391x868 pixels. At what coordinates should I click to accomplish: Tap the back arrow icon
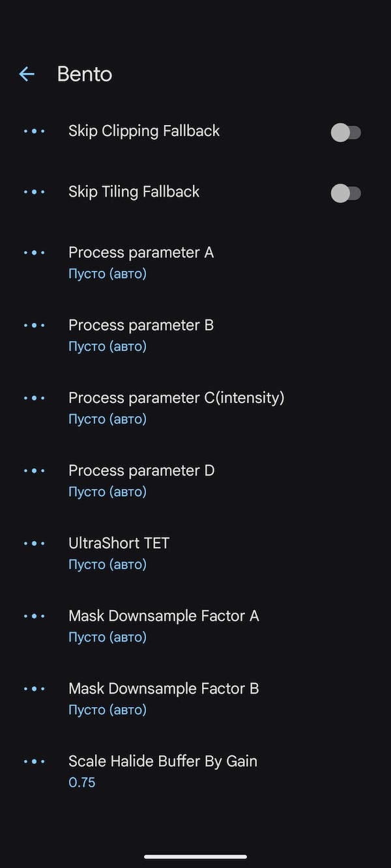[x=27, y=74]
